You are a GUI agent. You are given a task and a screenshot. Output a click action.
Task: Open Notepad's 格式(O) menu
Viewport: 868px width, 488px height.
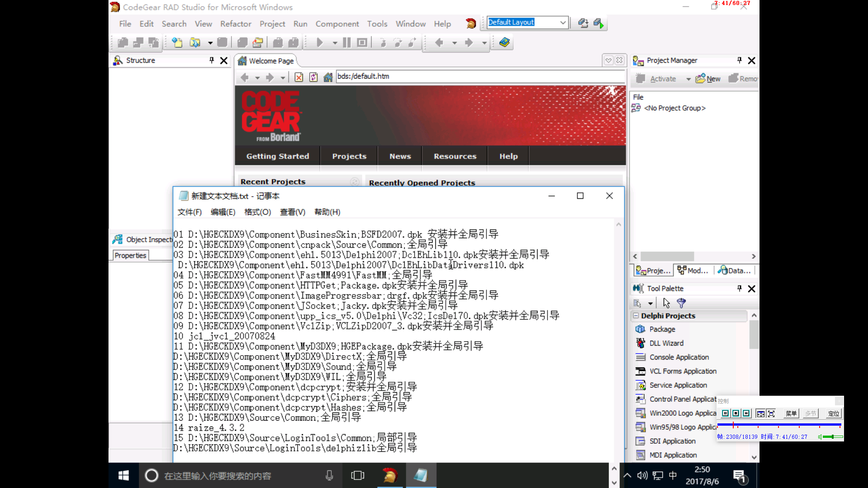click(258, 212)
